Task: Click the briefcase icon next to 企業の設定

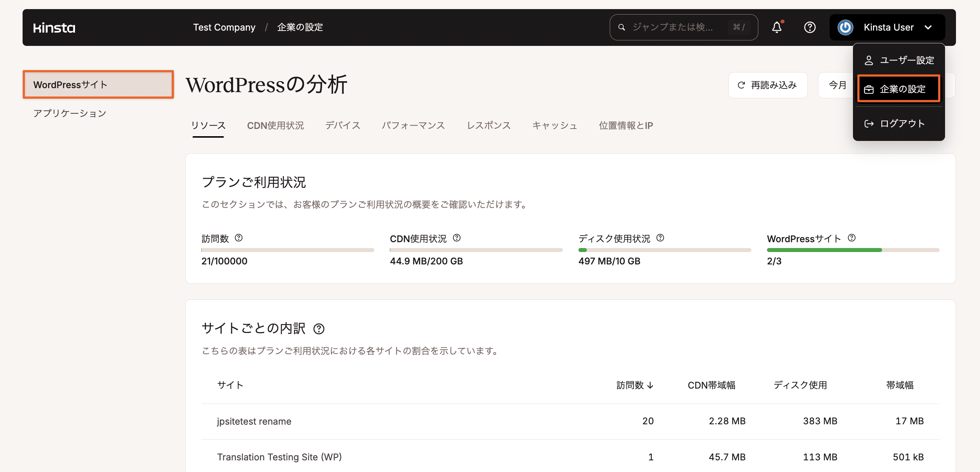Action: 869,89
